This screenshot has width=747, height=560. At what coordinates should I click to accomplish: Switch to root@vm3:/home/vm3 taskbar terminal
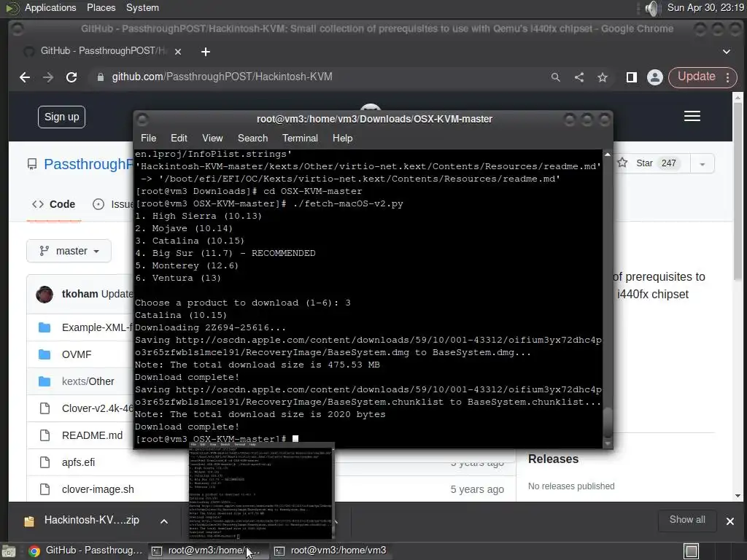[x=331, y=551]
